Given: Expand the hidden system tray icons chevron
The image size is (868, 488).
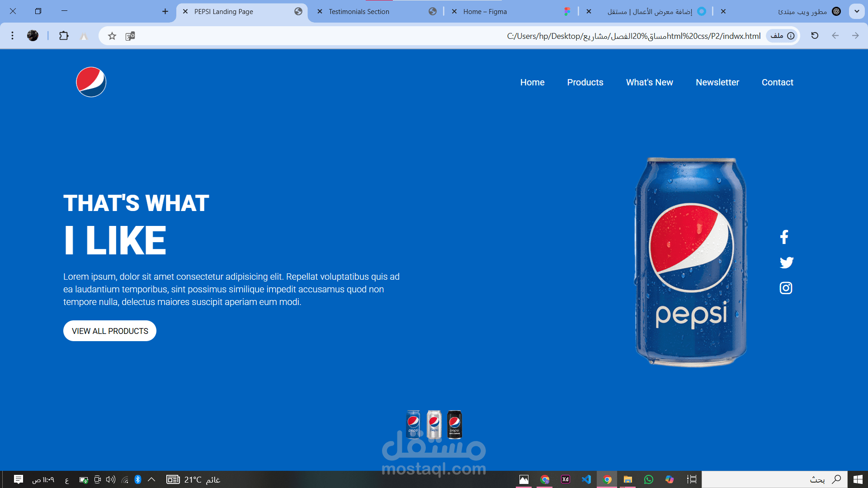Looking at the screenshot, I should [151, 479].
